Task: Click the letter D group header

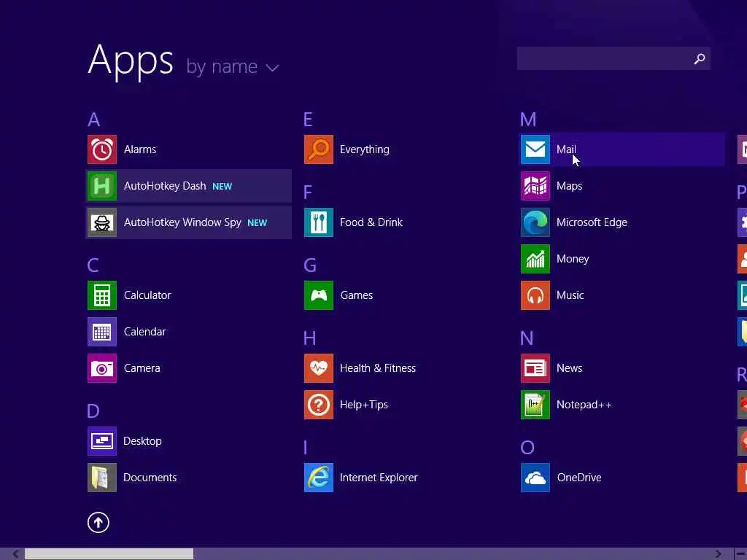Action: point(93,411)
